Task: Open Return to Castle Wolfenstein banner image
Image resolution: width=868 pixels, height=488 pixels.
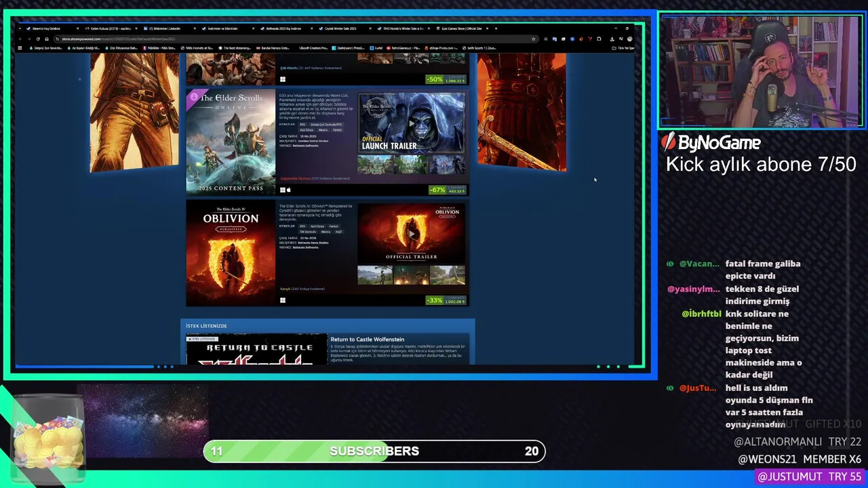Action: coord(256,349)
